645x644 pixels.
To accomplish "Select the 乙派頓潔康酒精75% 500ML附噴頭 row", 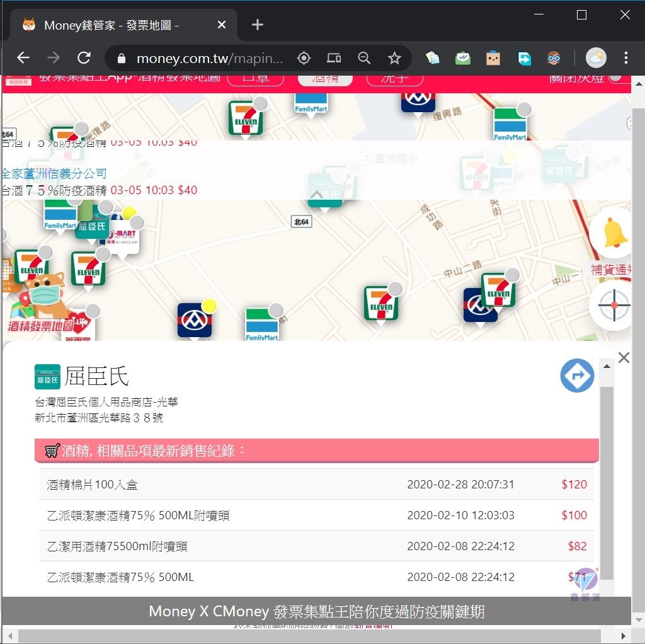I will 317,515.
